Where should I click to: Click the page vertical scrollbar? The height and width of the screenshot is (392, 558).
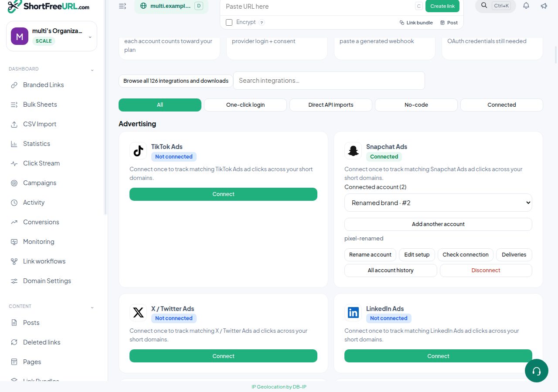tap(555, 54)
